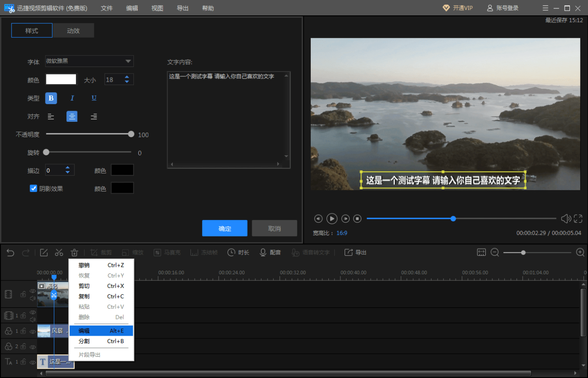The height and width of the screenshot is (378, 588).
Task: Select 编辑 Alt+E in context menu
Action: tap(101, 331)
